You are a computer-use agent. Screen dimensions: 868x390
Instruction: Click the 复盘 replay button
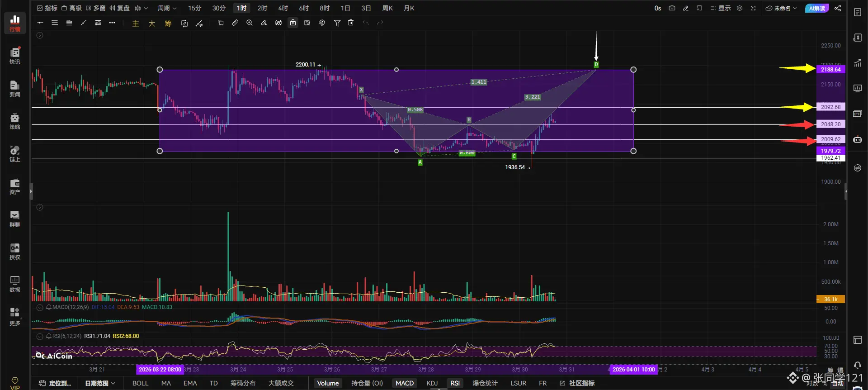120,8
